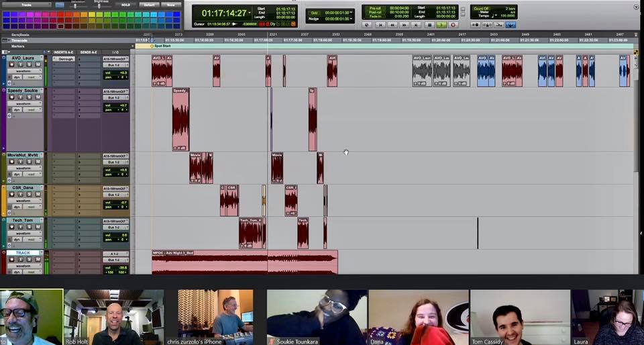644x345 pixels.
Task: Solo the Speedy_Soukie track
Action: click(x=29, y=97)
